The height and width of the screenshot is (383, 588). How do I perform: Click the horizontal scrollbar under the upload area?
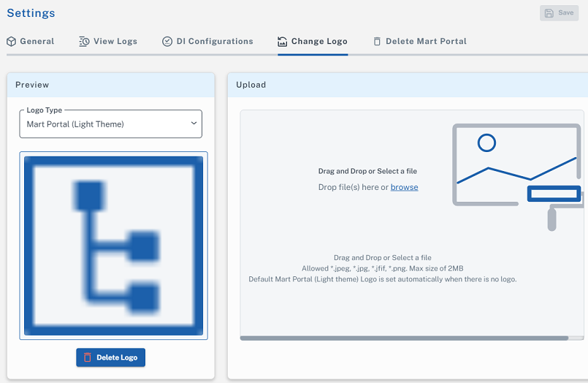pyautogui.click(x=404, y=338)
